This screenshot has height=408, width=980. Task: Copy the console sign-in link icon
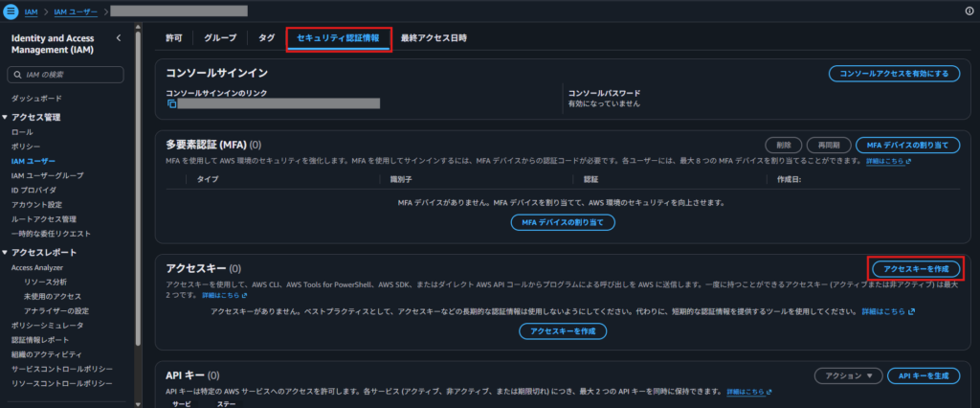point(172,103)
